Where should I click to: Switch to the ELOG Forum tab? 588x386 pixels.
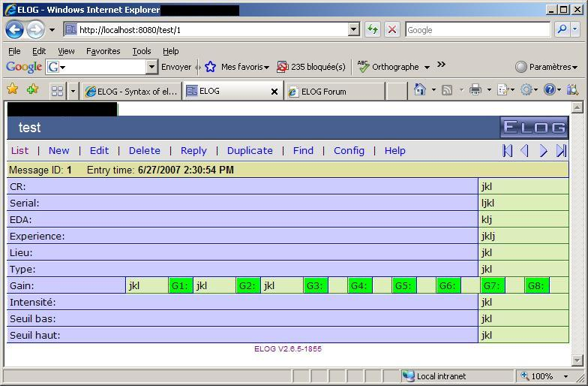pyautogui.click(x=334, y=92)
